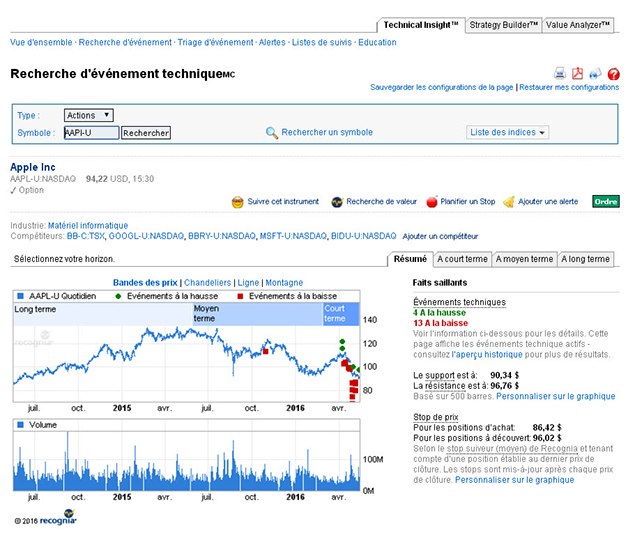
Task: Click the Recherche de valeur icon
Action: [337, 202]
